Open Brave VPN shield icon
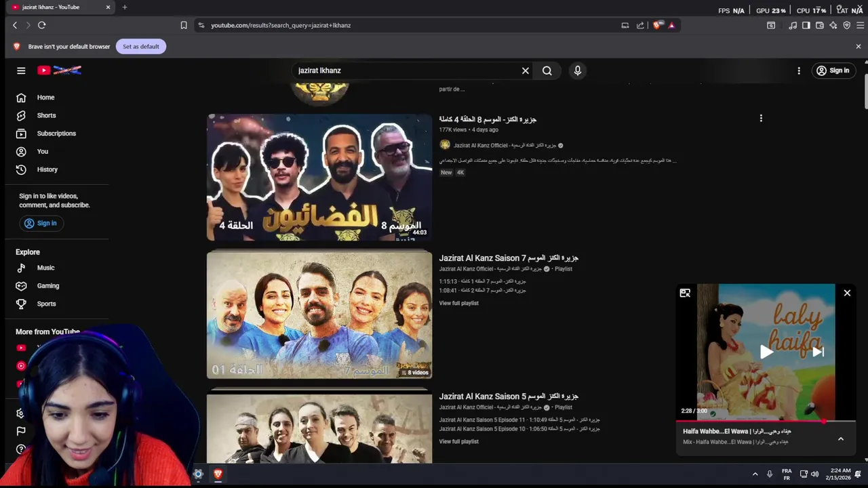Screen dimensions: 868x488 point(847,25)
